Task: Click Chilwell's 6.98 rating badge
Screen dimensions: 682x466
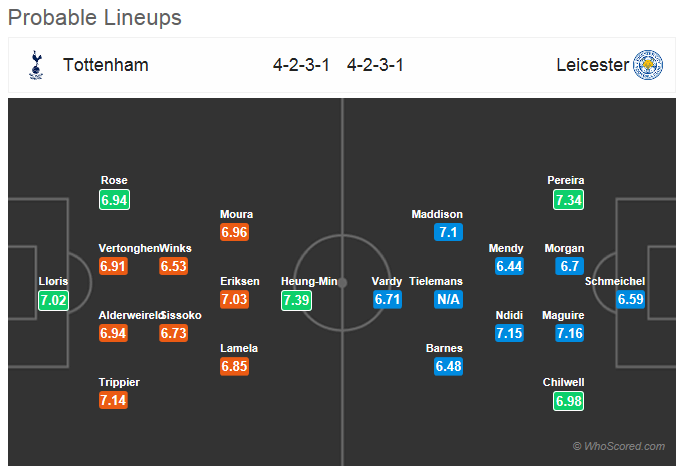Action: (x=568, y=401)
